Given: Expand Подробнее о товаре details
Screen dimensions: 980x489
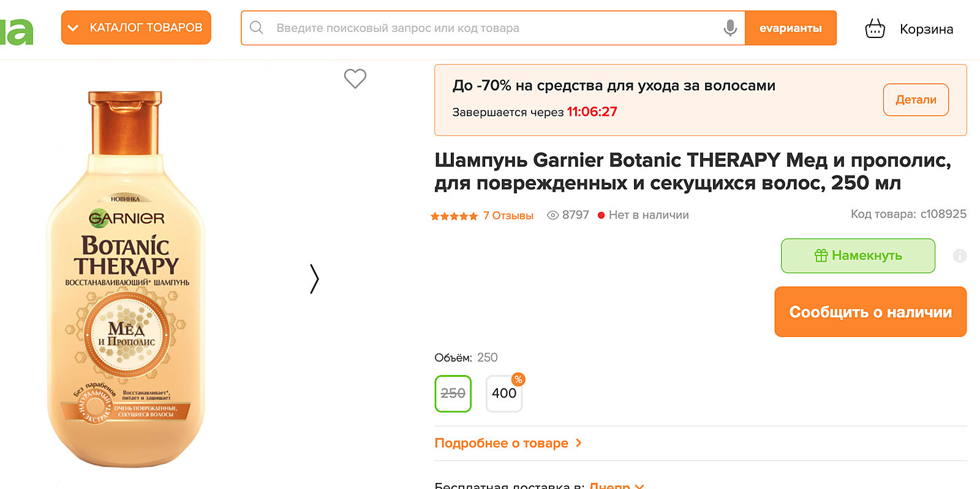Looking at the screenshot, I should click(x=508, y=443).
